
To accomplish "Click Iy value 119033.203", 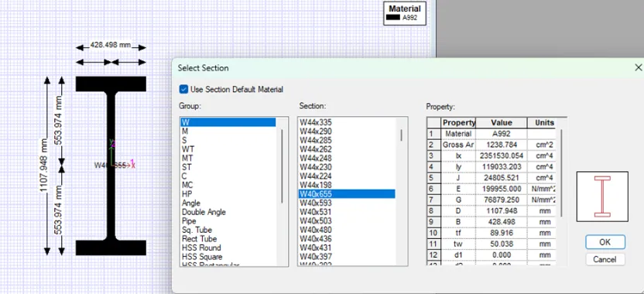I will [501, 167].
